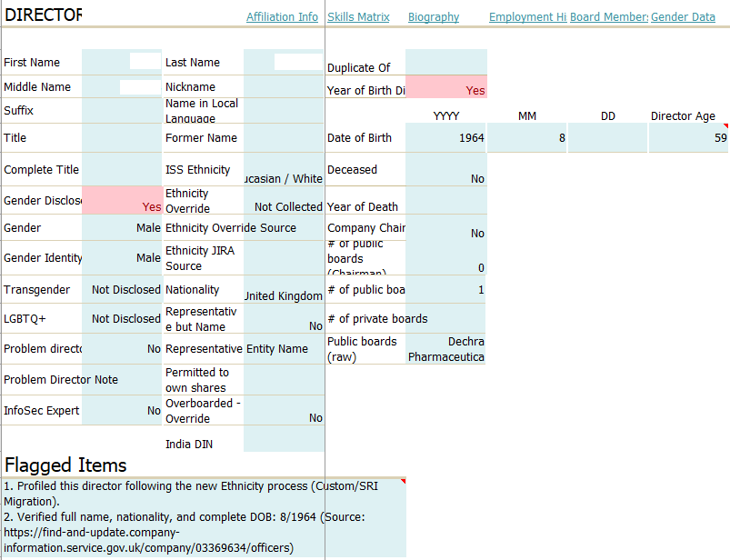Viewport: 730px width, 560px height.
Task: Select the LGBTQ+ Not Disclosed cell
Action: (x=122, y=318)
